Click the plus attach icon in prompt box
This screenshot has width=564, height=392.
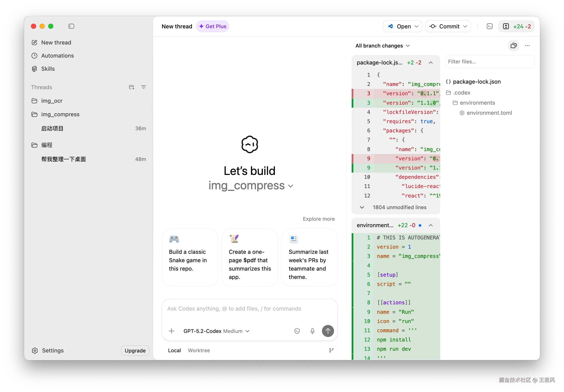pyautogui.click(x=172, y=331)
